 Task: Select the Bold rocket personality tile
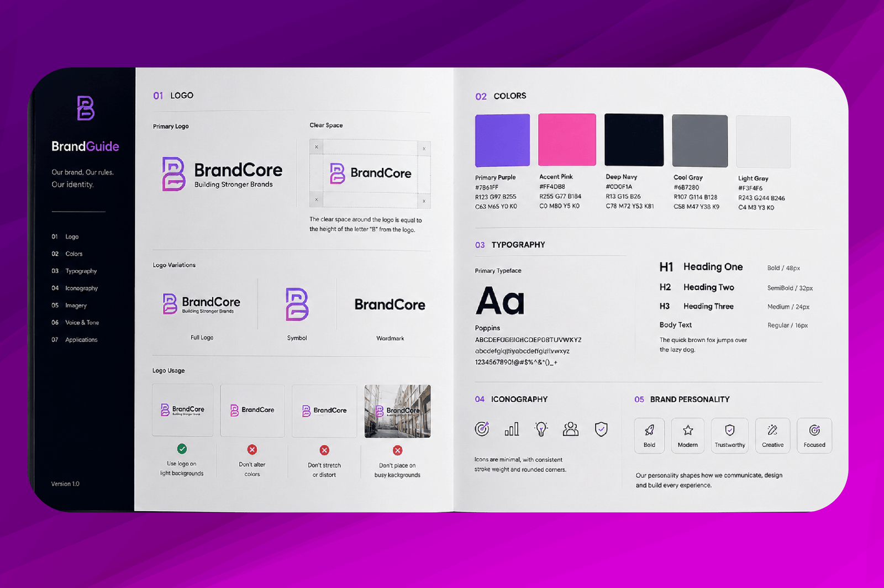(x=650, y=435)
